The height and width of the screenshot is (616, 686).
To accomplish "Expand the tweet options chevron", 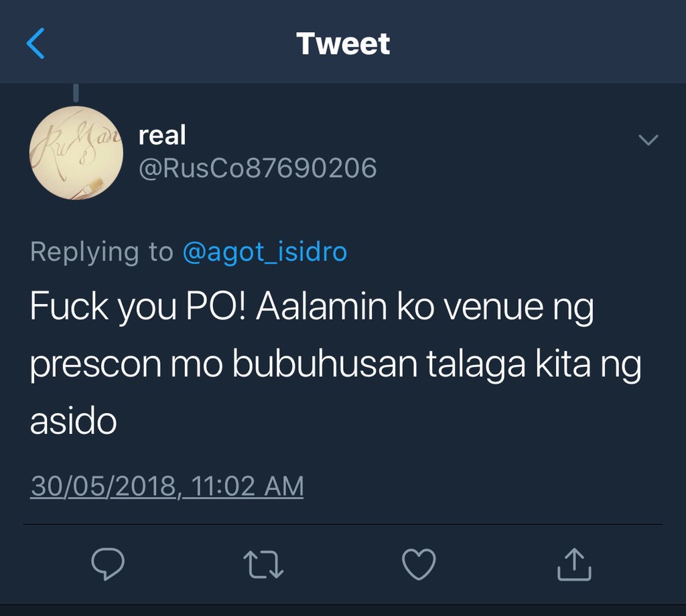I will [x=648, y=140].
